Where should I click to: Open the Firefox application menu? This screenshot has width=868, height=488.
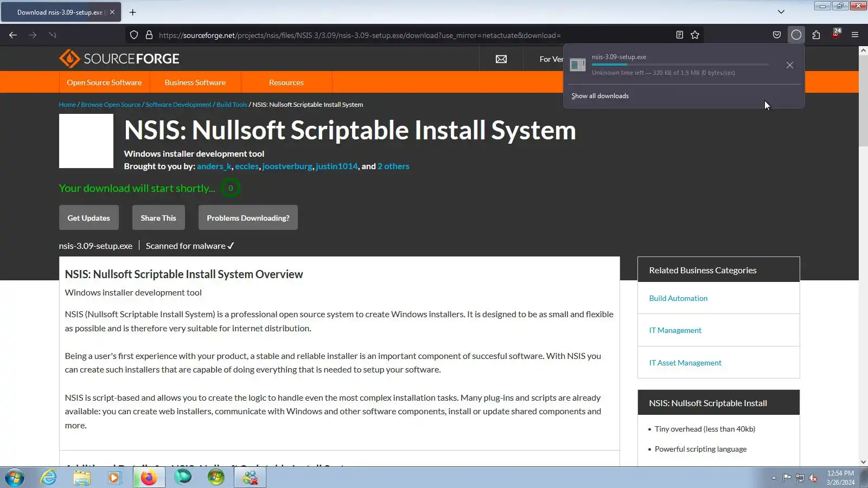tap(855, 35)
